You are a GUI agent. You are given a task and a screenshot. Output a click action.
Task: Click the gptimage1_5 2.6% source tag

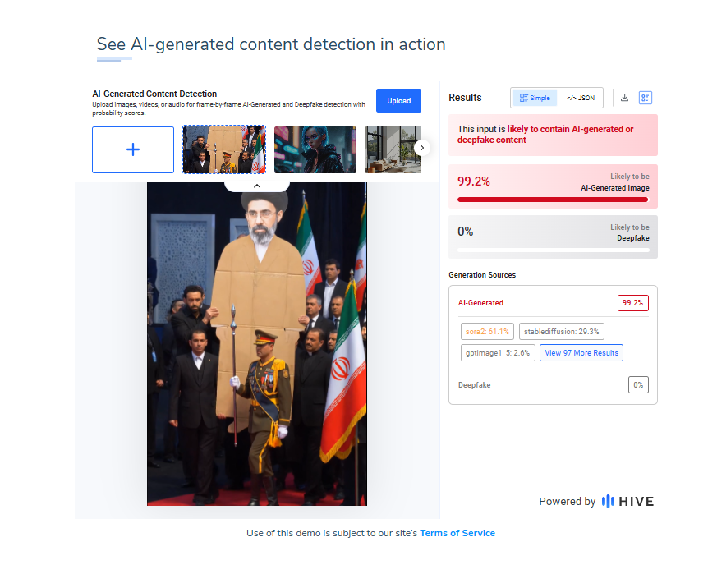coord(498,352)
